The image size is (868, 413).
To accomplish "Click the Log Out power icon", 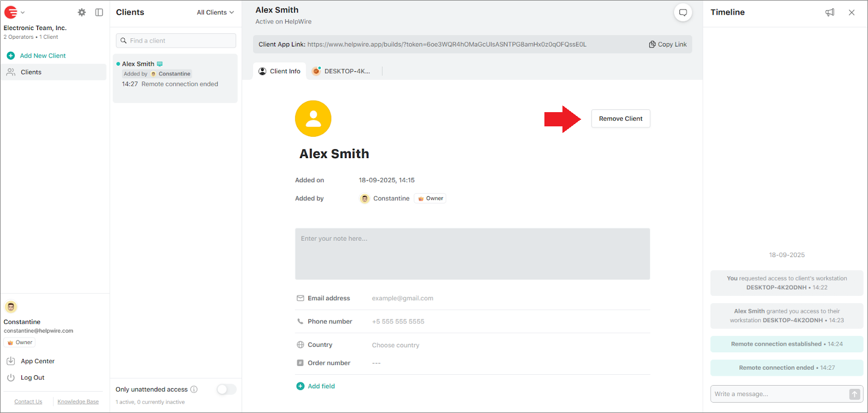I will [10, 377].
